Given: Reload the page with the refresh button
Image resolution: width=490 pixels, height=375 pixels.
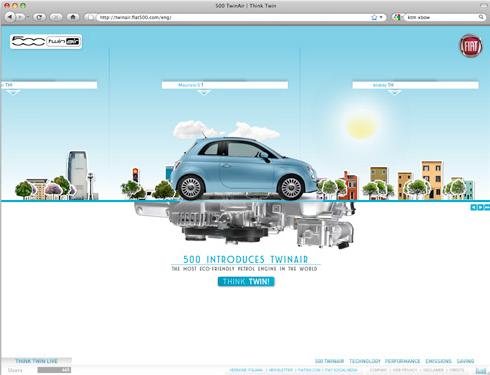Looking at the screenshot, I should click(x=39, y=17).
